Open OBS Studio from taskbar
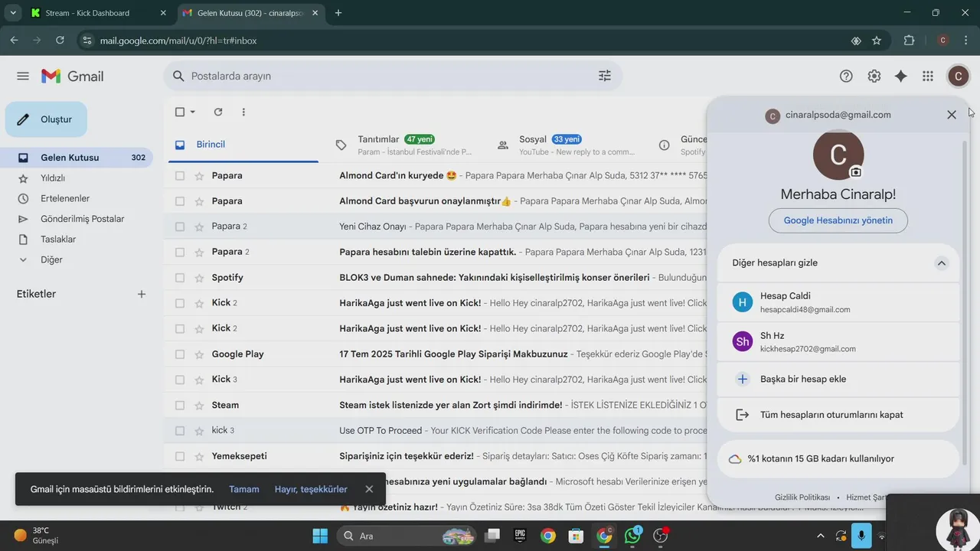The height and width of the screenshot is (551, 980). coord(661,536)
